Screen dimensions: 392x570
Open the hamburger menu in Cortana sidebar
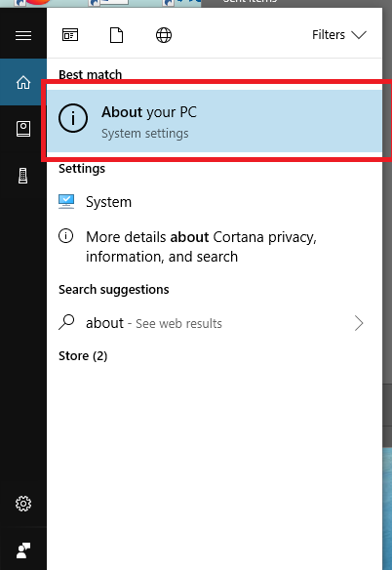tap(23, 35)
